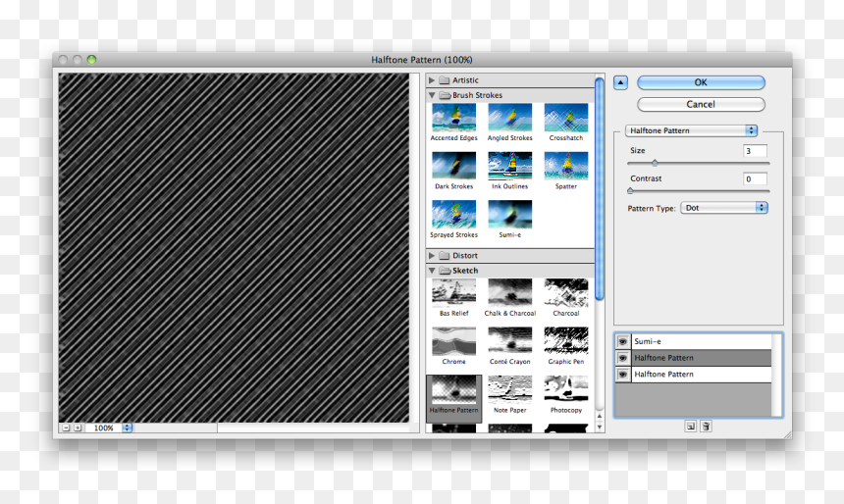Click the filter list scrollbar thumb
Screen dimensions: 844x504
pyautogui.click(x=599, y=189)
